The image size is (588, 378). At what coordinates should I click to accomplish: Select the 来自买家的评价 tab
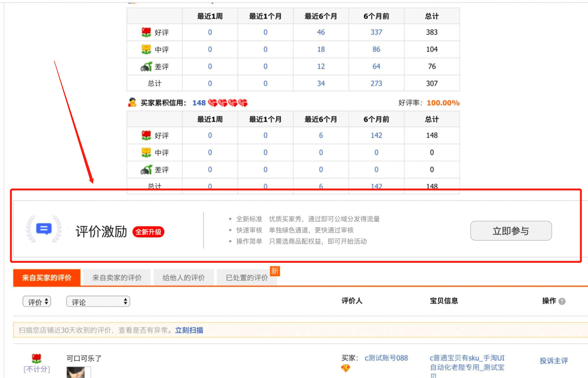47,278
